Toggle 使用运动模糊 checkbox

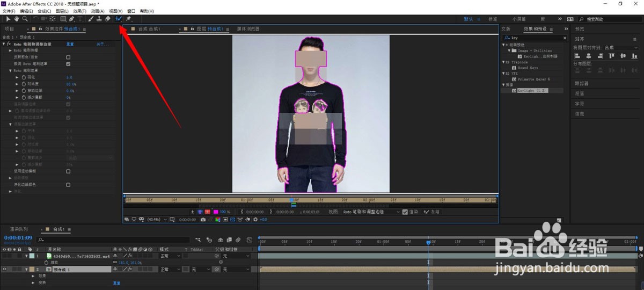[x=68, y=171]
